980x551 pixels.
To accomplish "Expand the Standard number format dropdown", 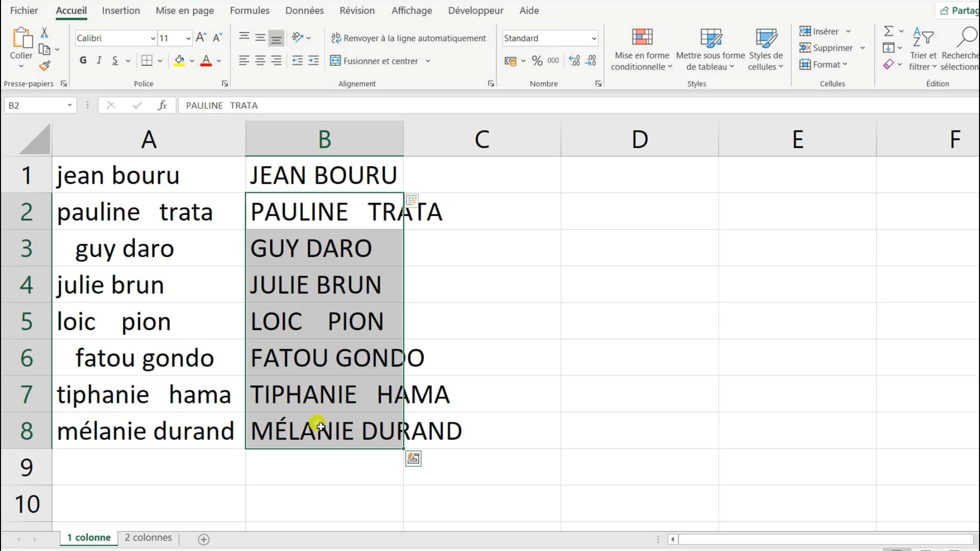I will [594, 38].
